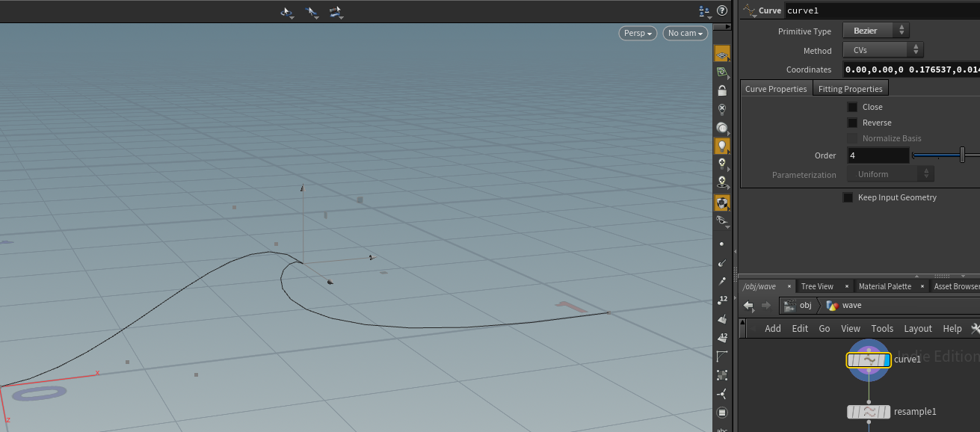The height and width of the screenshot is (432, 980).
Task: Toggle the primitive numbers display icon
Action: pos(721,338)
